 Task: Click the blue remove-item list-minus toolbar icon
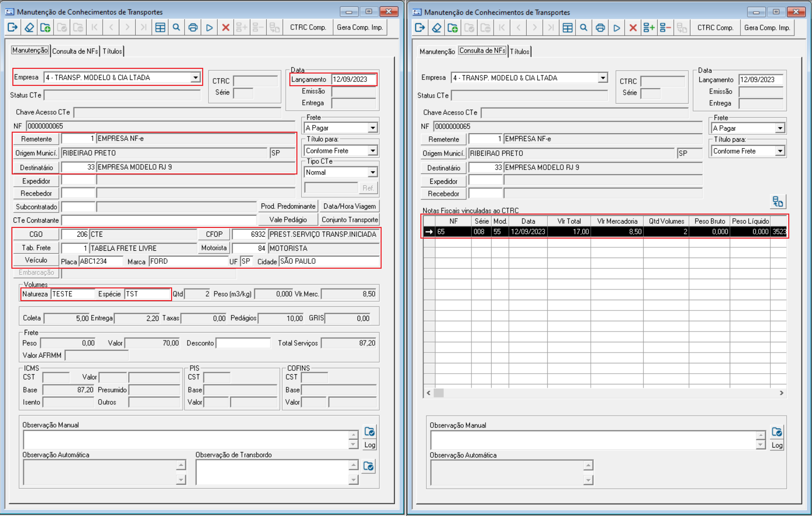665,28
